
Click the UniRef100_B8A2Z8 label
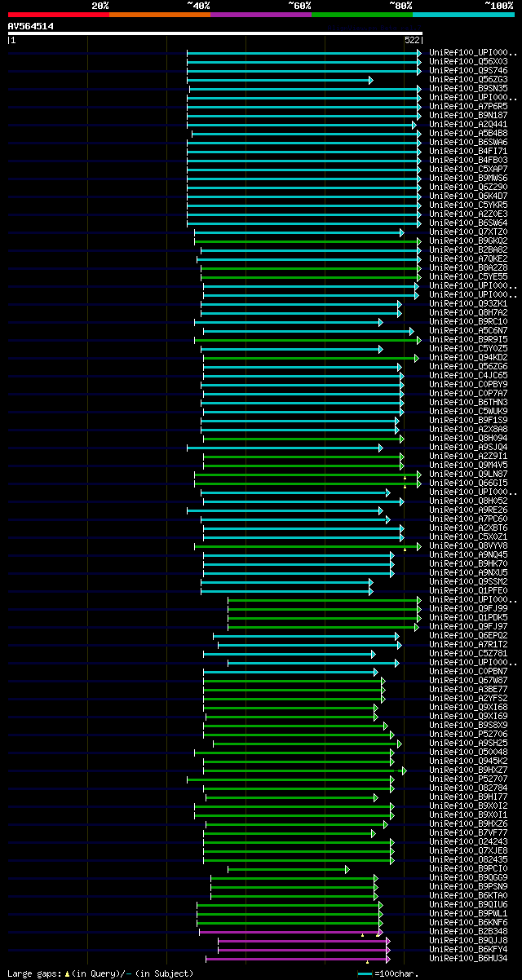tap(468, 267)
